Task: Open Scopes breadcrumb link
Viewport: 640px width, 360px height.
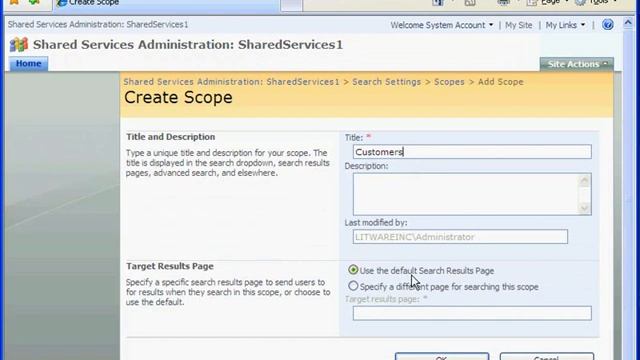Action: click(x=449, y=82)
